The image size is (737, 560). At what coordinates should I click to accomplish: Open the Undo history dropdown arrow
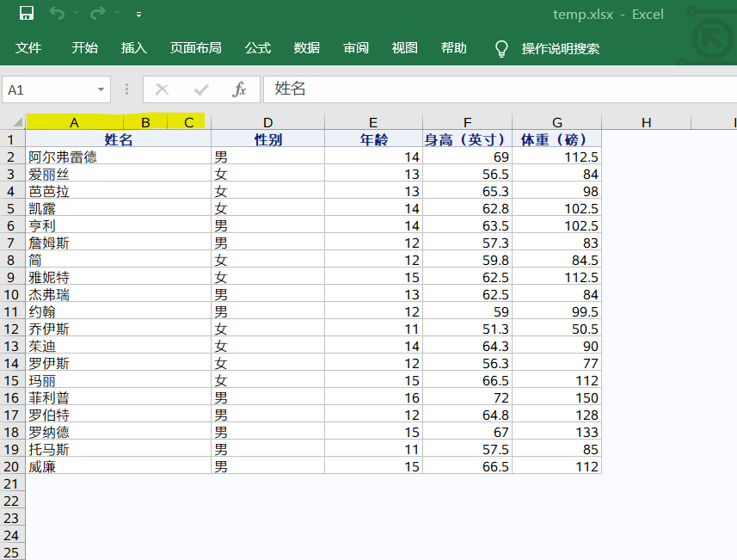click(76, 15)
